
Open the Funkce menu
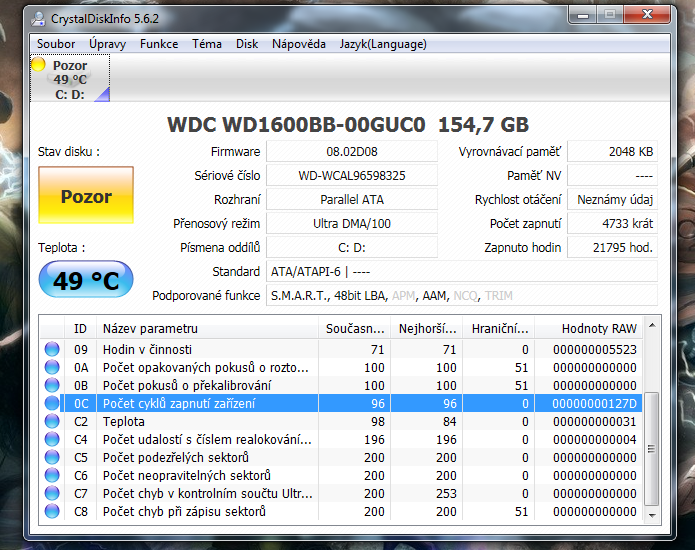pyautogui.click(x=159, y=44)
